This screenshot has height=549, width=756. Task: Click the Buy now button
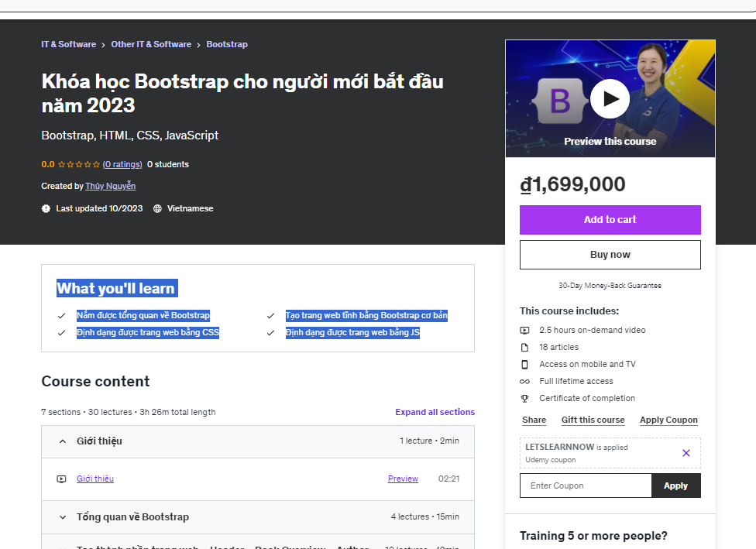610,254
